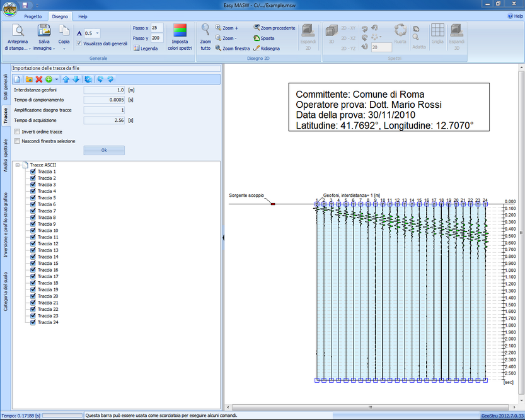This screenshot has height=420, width=525.
Task: Uncheck the Traccia 20 checkbox
Action: (x=33, y=296)
